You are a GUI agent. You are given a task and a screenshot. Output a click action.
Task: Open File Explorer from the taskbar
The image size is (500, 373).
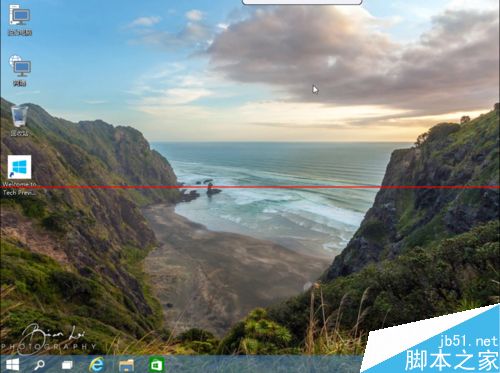(126, 365)
